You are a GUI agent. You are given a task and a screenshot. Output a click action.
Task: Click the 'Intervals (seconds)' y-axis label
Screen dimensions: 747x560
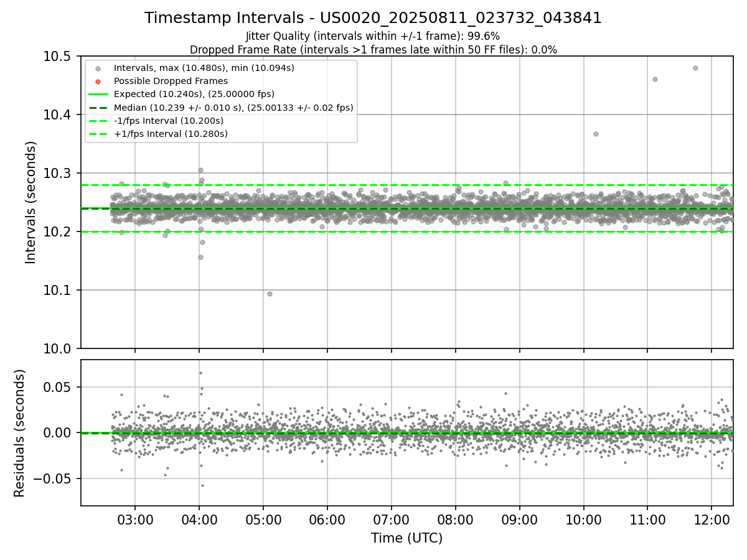[x=31, y=202]
